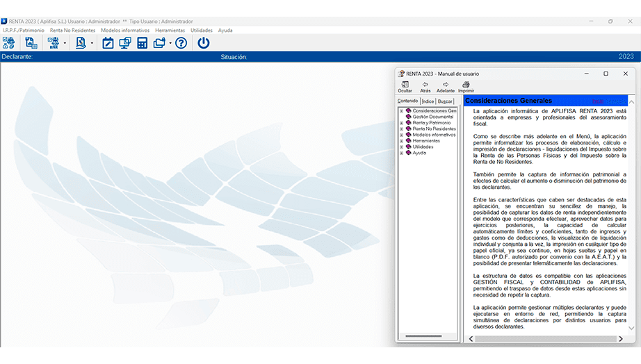Open help with the question mark icon

[x=181, y=43]
